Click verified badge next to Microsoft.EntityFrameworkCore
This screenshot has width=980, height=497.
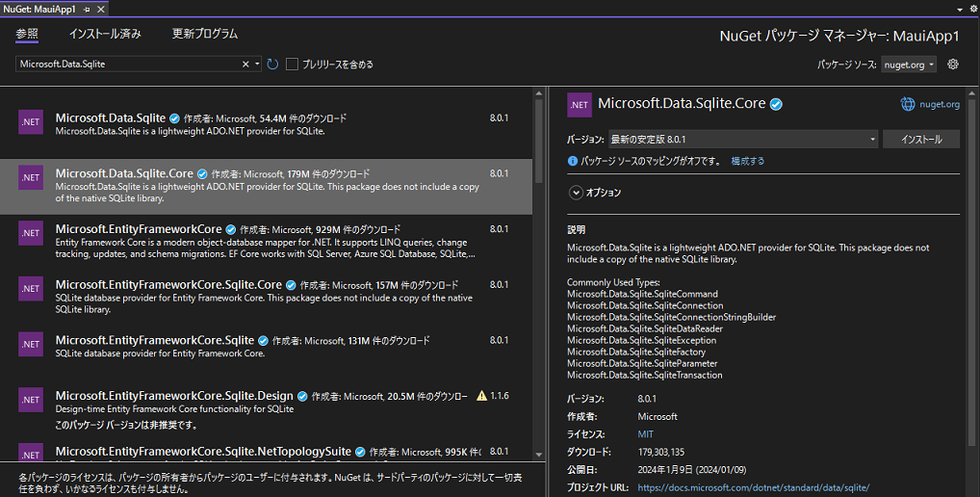pyautogui.click(x=231, y=229)
